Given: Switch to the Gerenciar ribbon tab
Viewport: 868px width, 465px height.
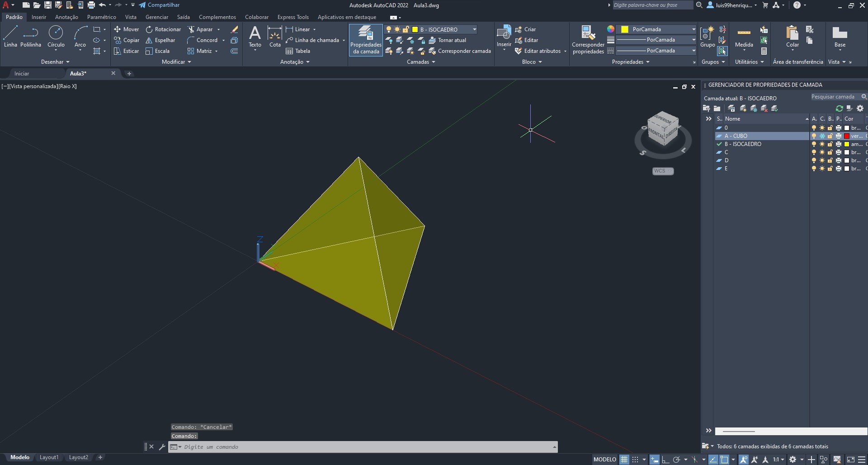Looking at the screenshot, I should coord(157,17).
